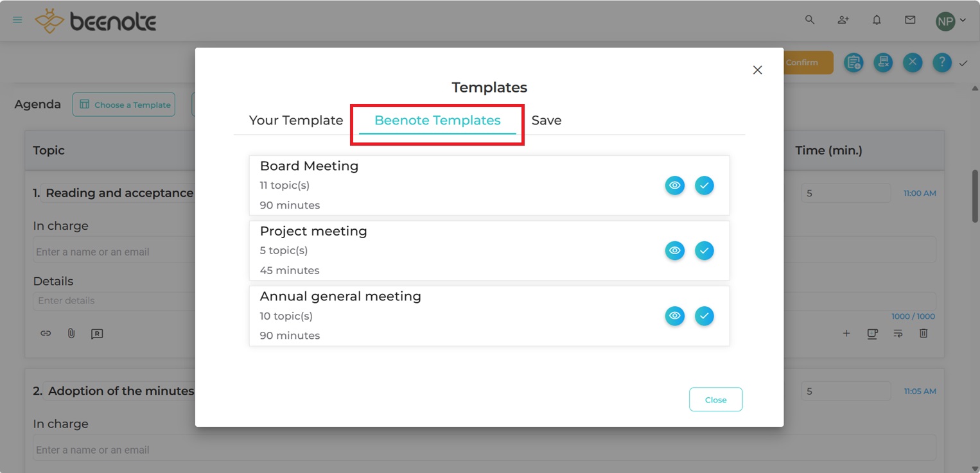Click the search magnifier icon
Viewport: 980px width, 473px height.
[x=810, y=20]
